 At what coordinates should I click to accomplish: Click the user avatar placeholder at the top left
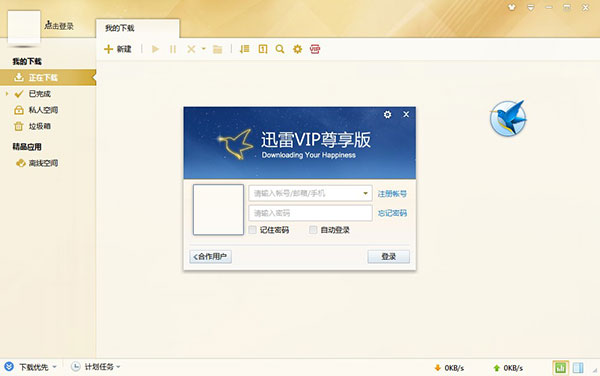pos(24,27)
